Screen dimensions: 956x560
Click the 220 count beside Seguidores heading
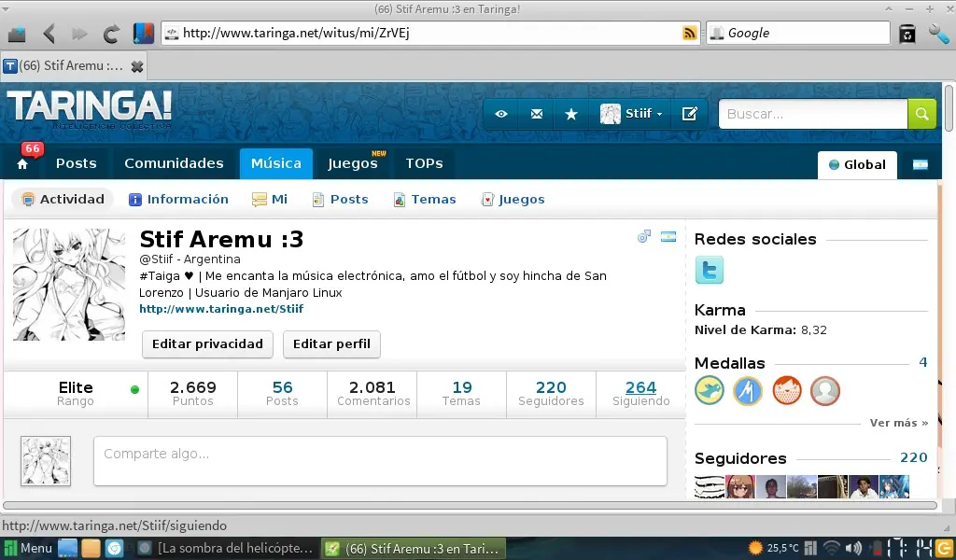point(913,457)
